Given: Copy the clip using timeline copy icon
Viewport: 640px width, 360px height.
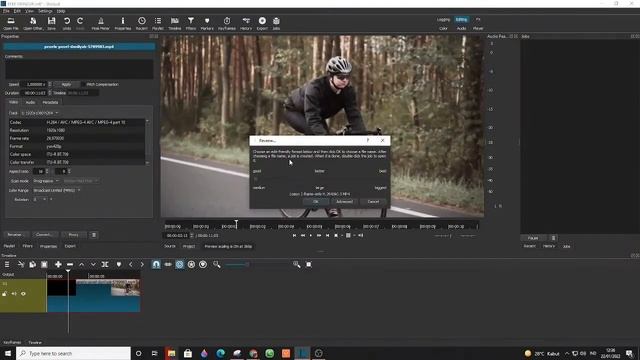Looking at the screenshot, I should point(32,264).
